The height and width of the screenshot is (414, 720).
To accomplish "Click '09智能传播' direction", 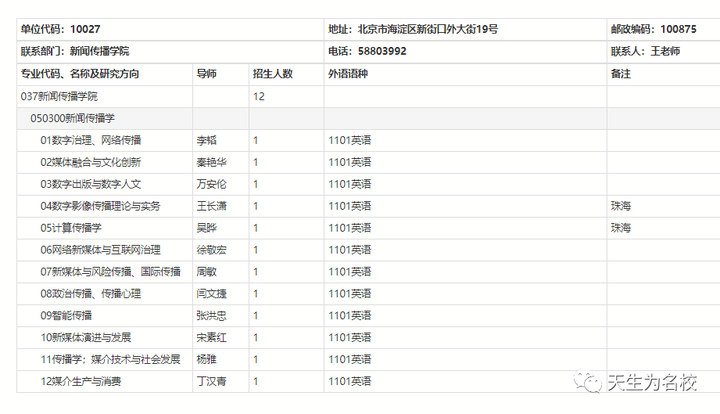I will [66, 316].
